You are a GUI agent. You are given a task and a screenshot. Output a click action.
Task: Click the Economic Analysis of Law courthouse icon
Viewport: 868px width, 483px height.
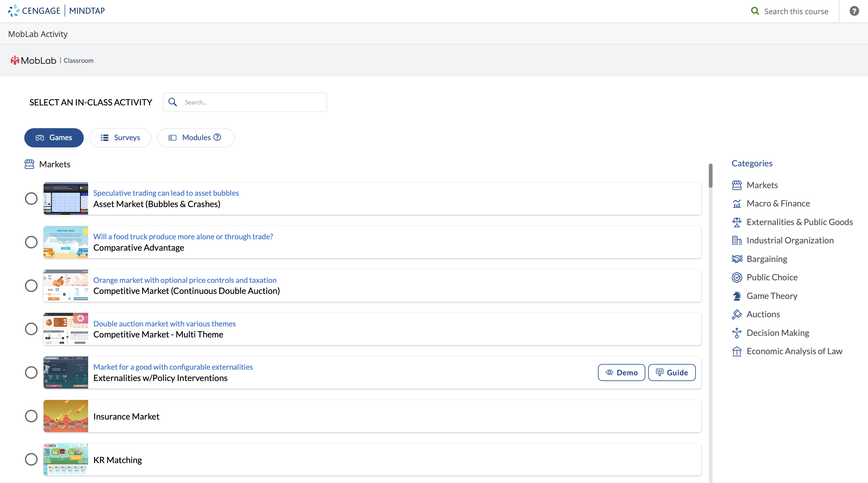737,351
